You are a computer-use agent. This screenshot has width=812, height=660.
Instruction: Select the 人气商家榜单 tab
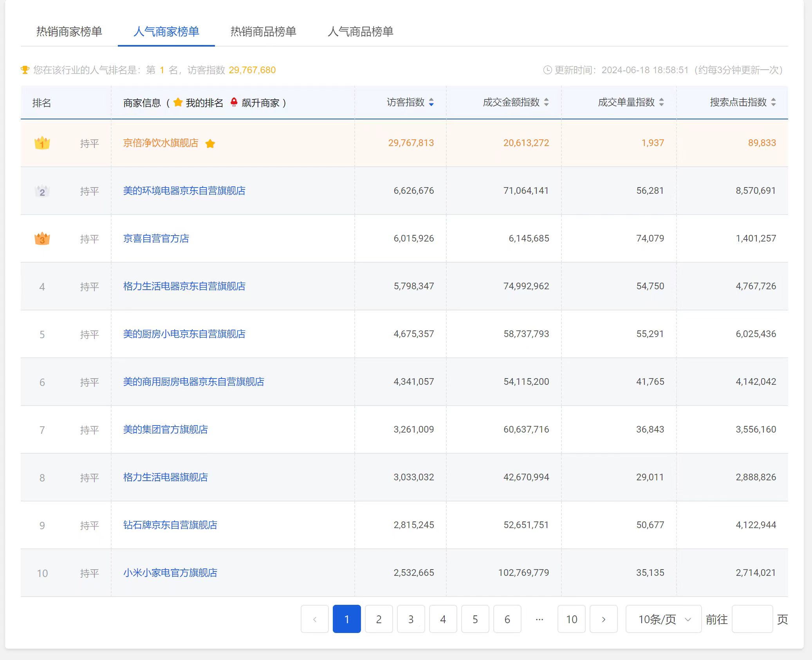pyautogui.click(x=166, y=31)
